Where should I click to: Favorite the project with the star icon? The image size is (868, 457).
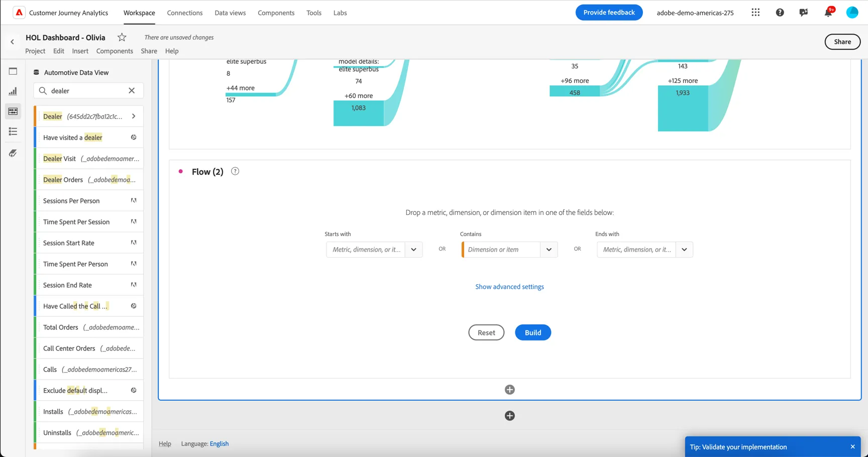click(x=122, y=37)
